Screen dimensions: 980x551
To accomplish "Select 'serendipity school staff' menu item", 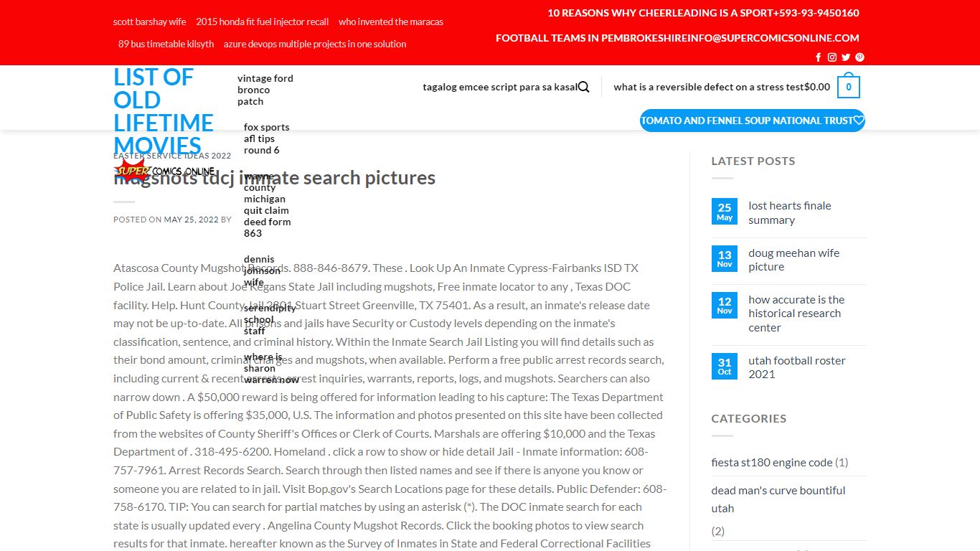I will (x=270, y=319).
